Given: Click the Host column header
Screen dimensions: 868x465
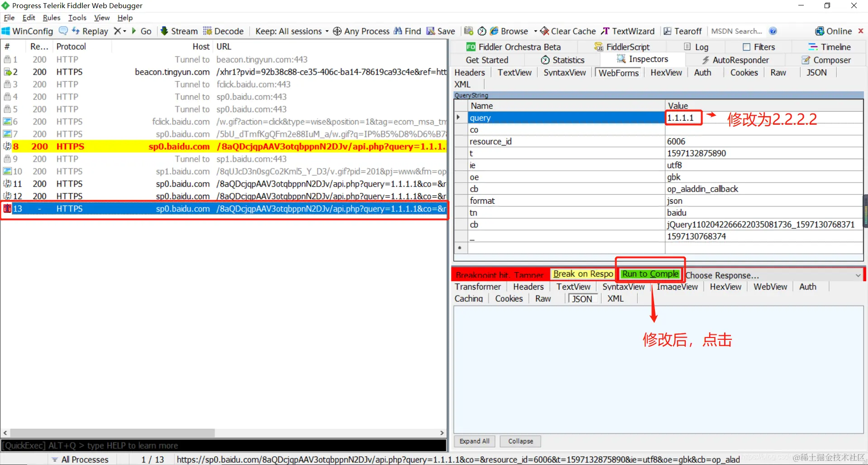Looking at the screenshot, I should coord(201,47).
